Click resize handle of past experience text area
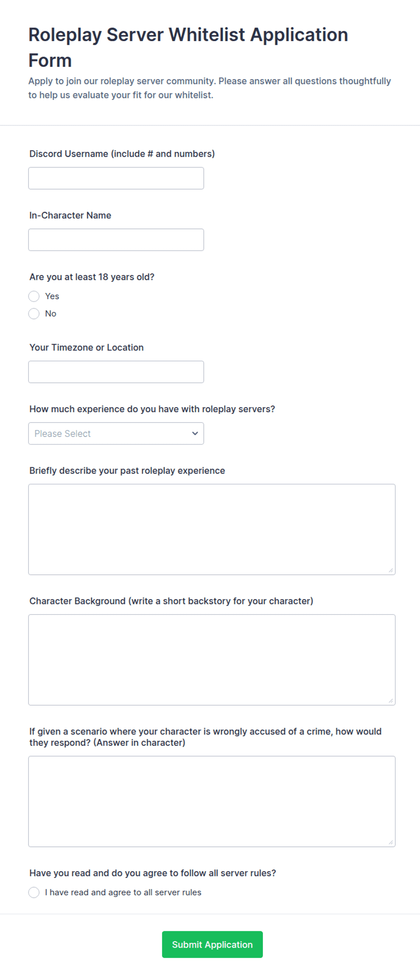This screenshot has width=420, height=980. (x=391, y=570)
